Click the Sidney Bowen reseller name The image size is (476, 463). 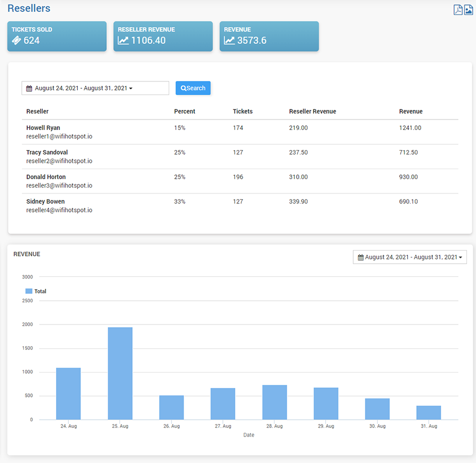45,201
